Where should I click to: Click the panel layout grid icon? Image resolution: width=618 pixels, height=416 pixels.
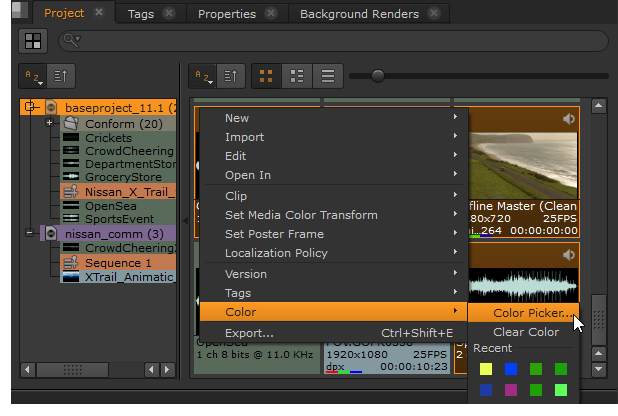(33, 41)
